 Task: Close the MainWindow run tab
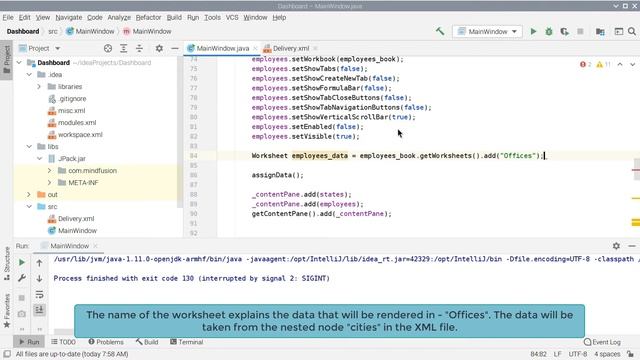(96, 246)
